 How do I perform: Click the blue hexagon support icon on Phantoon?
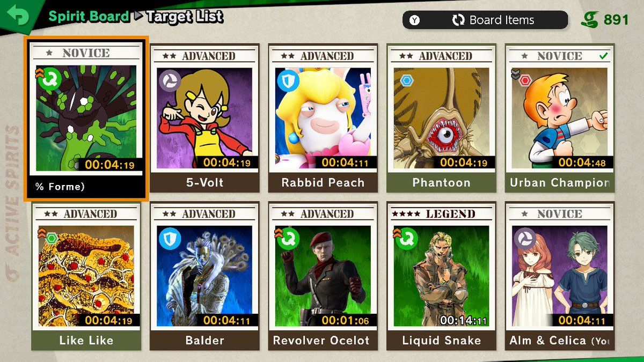click(406, 80)
